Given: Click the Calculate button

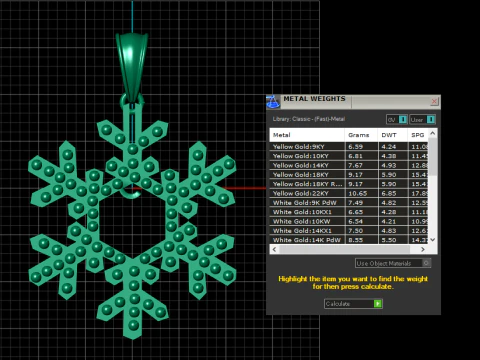Looking at the screenshot, I should click(x=353, y=304).
